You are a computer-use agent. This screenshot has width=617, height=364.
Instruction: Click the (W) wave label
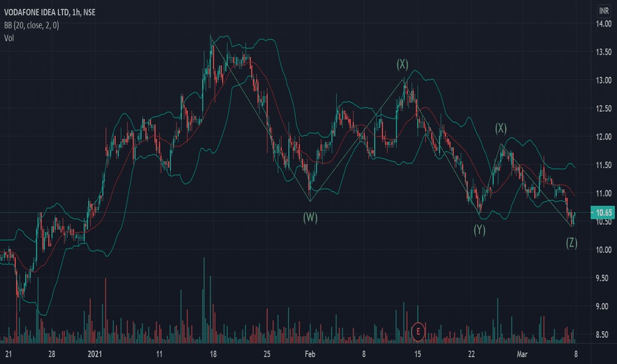tap(310, 217)
